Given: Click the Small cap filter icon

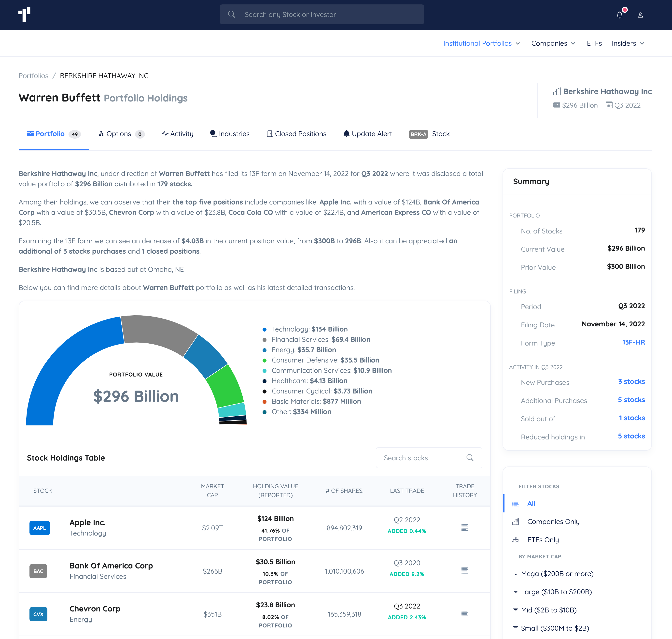Looking at the screenshot, I should click(515, 627).
